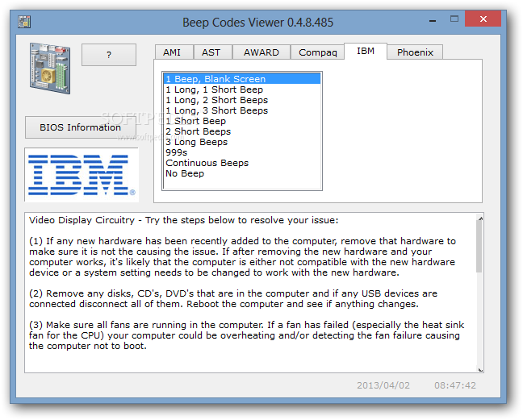Select "Continuous Beeps" entry

pos(242,163)
